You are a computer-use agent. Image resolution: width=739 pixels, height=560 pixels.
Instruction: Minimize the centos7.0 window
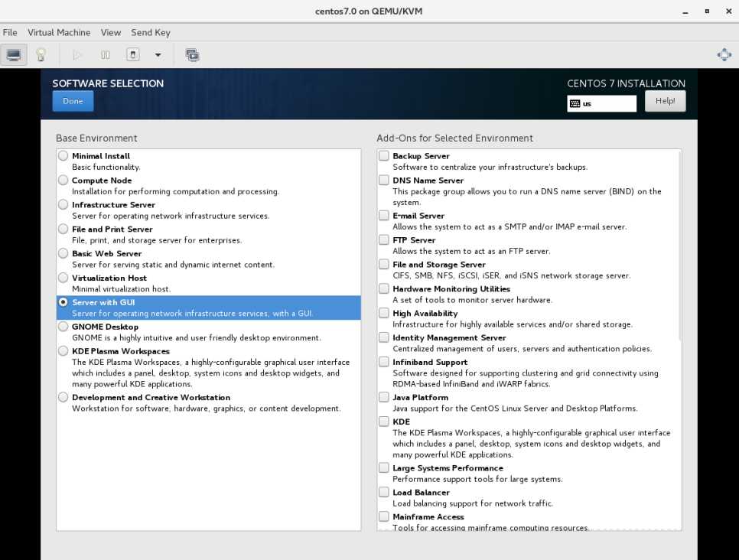point(685,11)
